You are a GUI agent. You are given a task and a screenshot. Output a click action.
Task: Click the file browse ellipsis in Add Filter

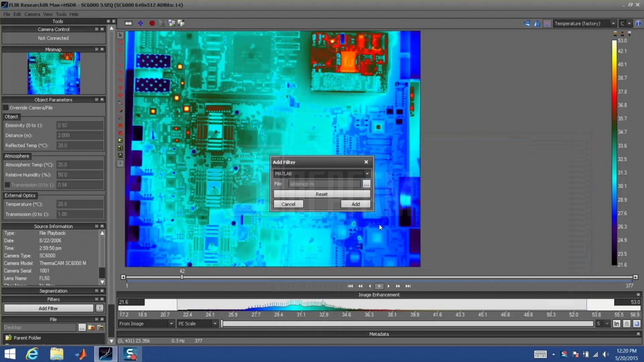tap(366, 184)
